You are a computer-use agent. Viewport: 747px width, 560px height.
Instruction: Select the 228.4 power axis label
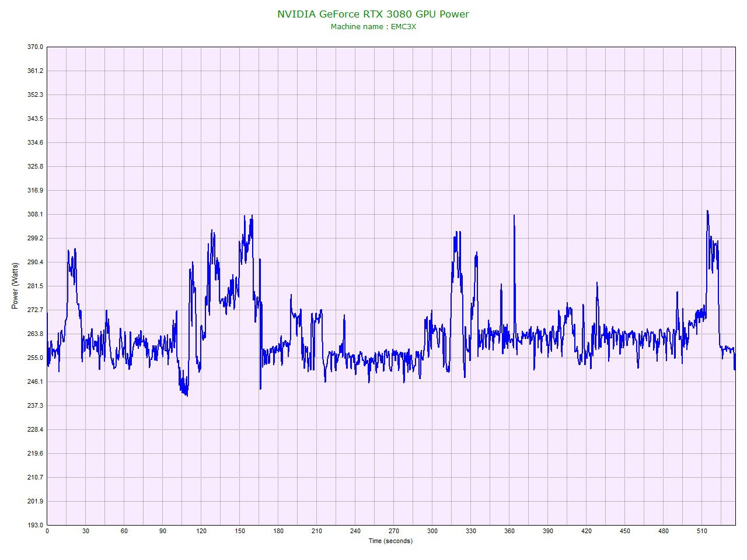36,429
